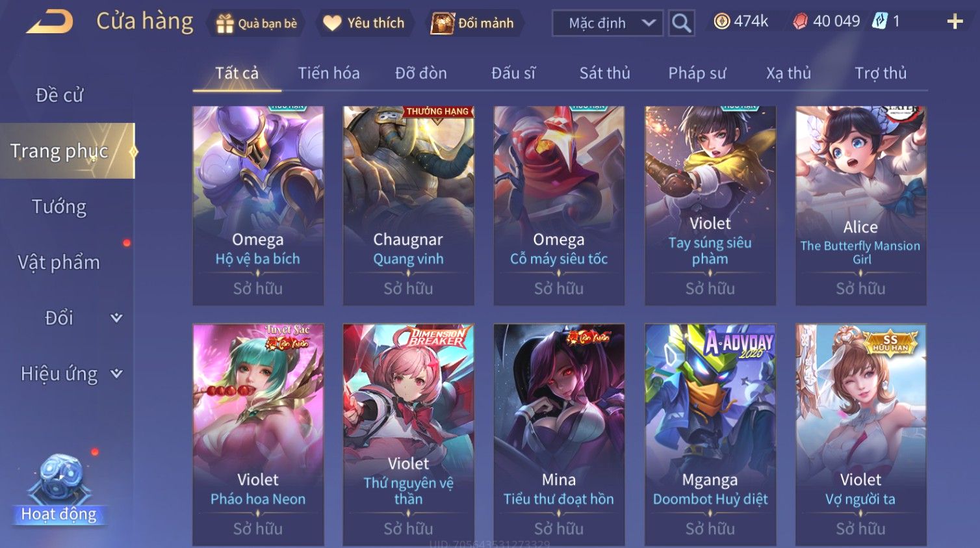Select the Chaugnar Quang vinh skin card
Viewport: 980px width, 548px height.
point(408,205)
